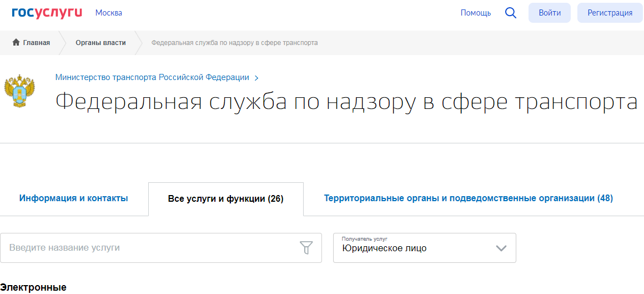Switch to the Информация и контакты tab
The height and width of the screenshot is (294, 644).
[74, 198]
